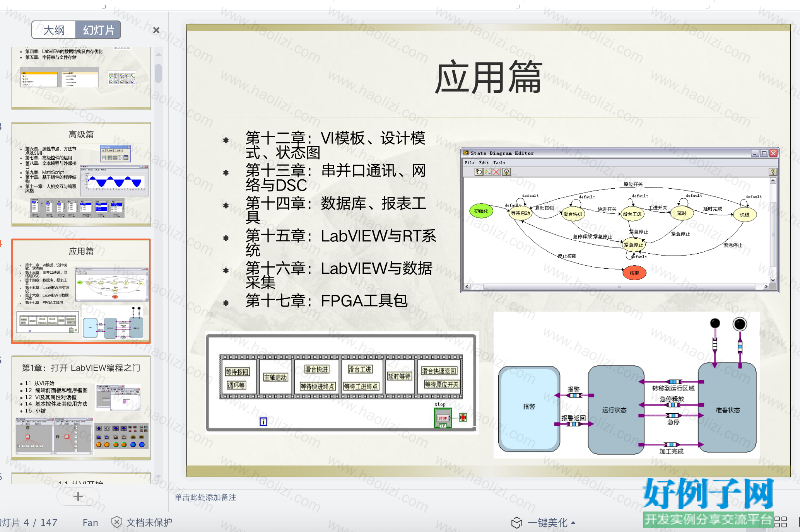
Task: Click the lightbulb icon in diagram toolbar
Action: click(x=506, y=172)
